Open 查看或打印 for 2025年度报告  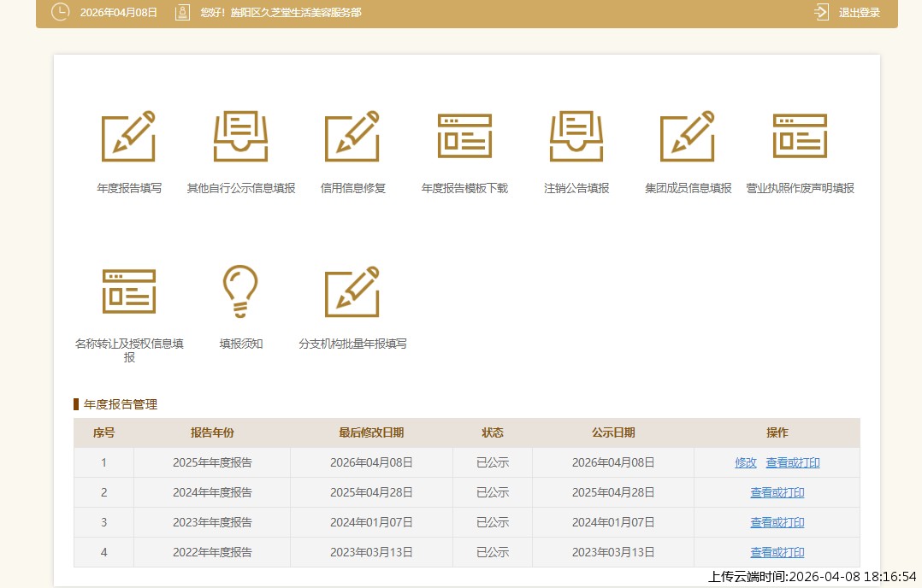point(793,463)
